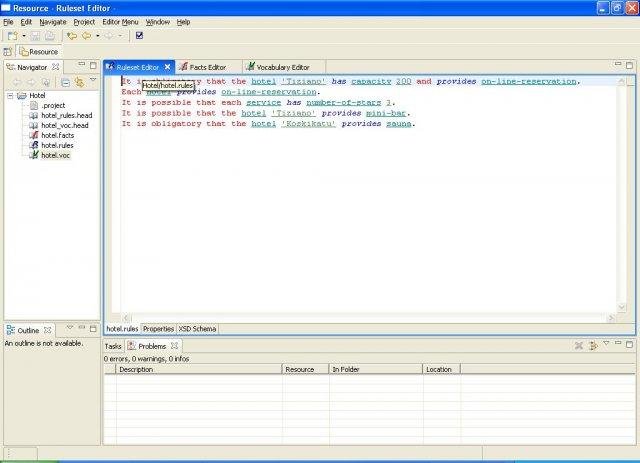Click the Delete icon in Problems toolbar

tap(578, 346)
